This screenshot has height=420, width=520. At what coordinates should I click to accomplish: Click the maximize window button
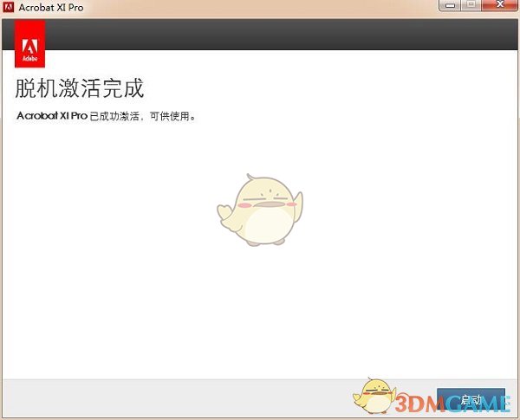[x=471, y=5]
